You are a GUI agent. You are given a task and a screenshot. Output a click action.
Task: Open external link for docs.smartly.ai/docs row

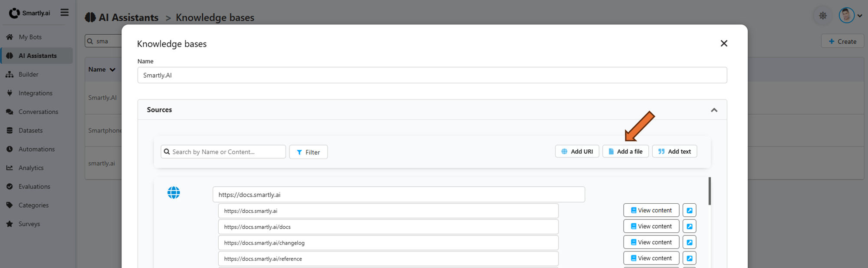click(689, 226)
